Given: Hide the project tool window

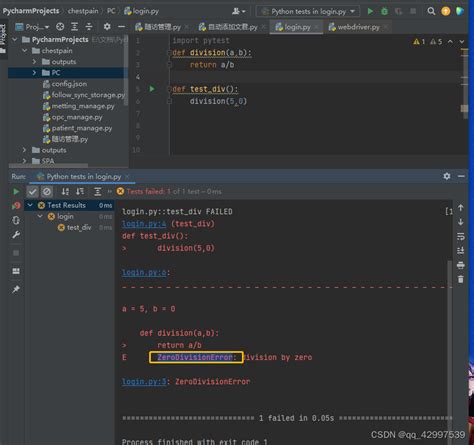Looking at the screenshot, I should pos(121,27).
